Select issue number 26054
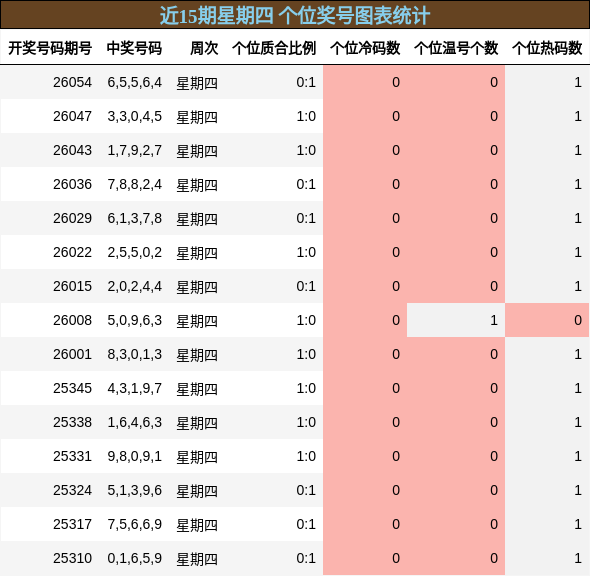 coord(72,82)
